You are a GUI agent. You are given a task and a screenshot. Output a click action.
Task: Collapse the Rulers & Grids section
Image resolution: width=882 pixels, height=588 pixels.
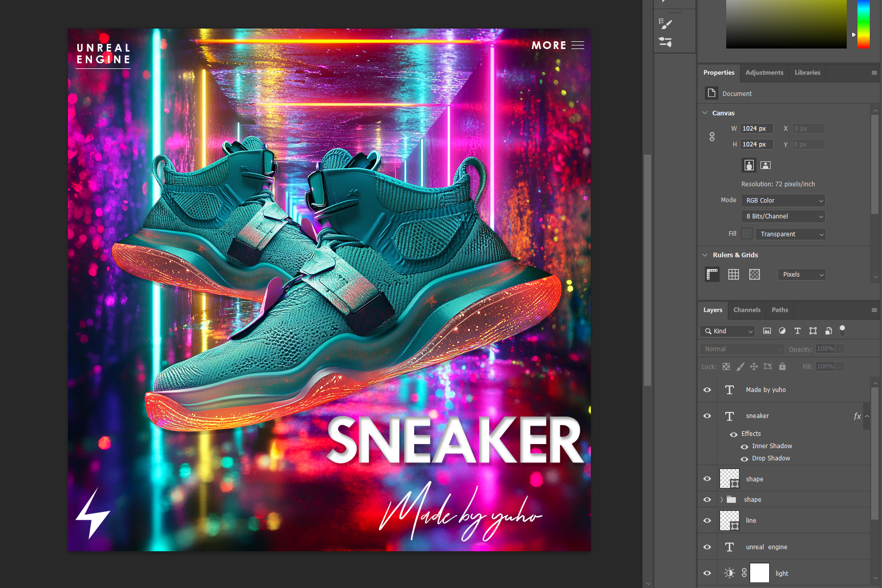(705, 255)
